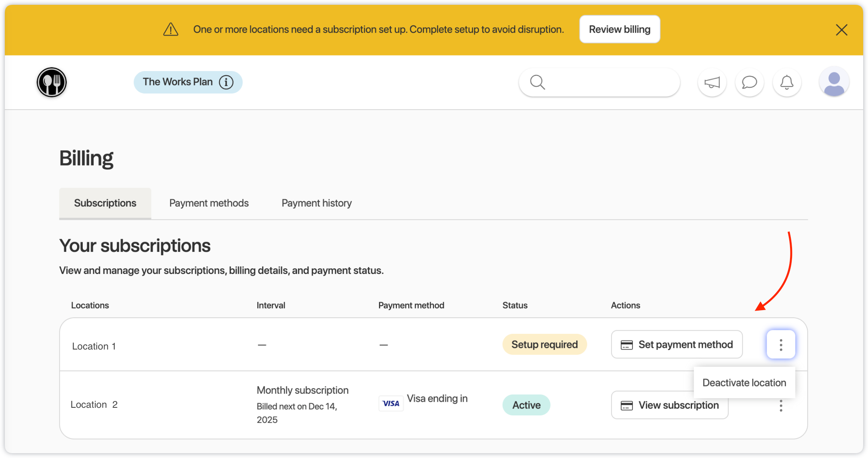The image size is (868, 458).
Task: Open the chat bubble messages icon
Action: [749, 83]
